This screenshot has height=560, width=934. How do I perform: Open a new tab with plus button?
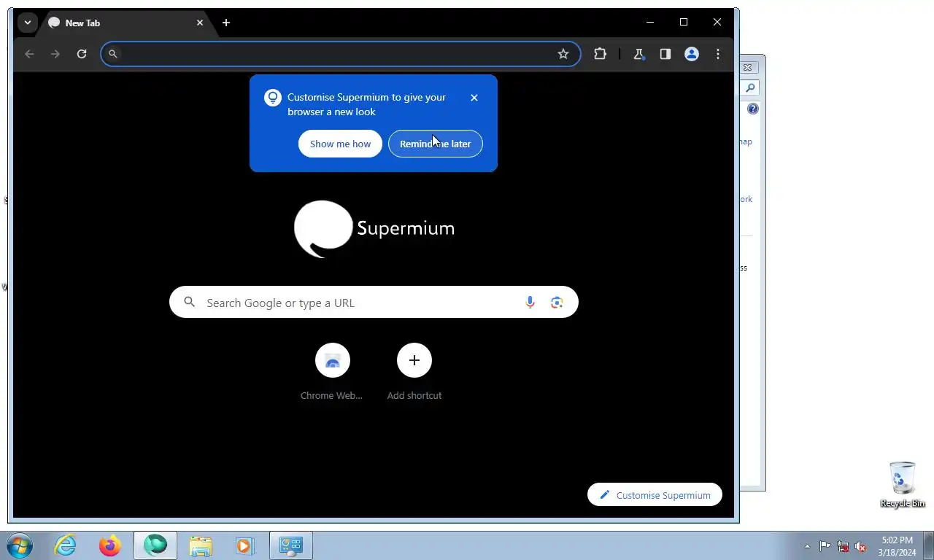226,23
